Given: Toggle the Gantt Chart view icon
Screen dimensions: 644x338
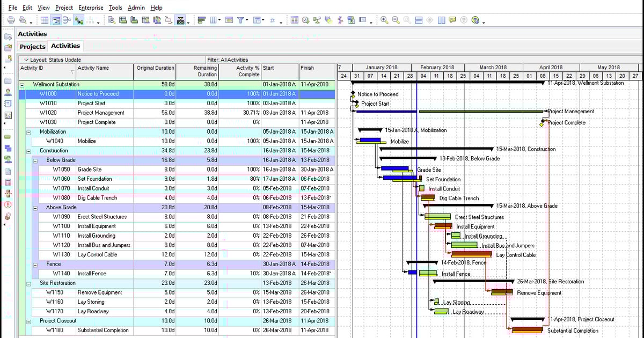Looking at the screenshot, I should click(x=55, y=20).
